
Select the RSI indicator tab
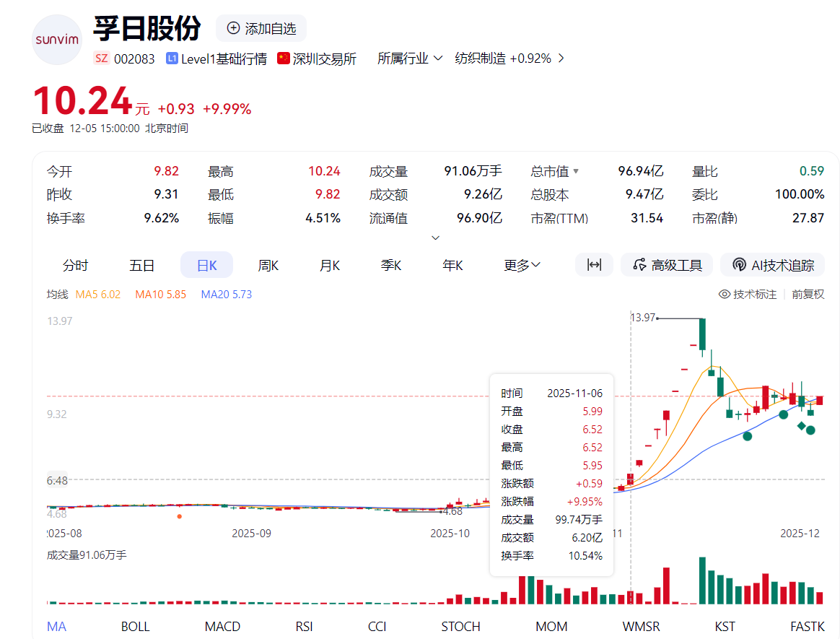304,627
